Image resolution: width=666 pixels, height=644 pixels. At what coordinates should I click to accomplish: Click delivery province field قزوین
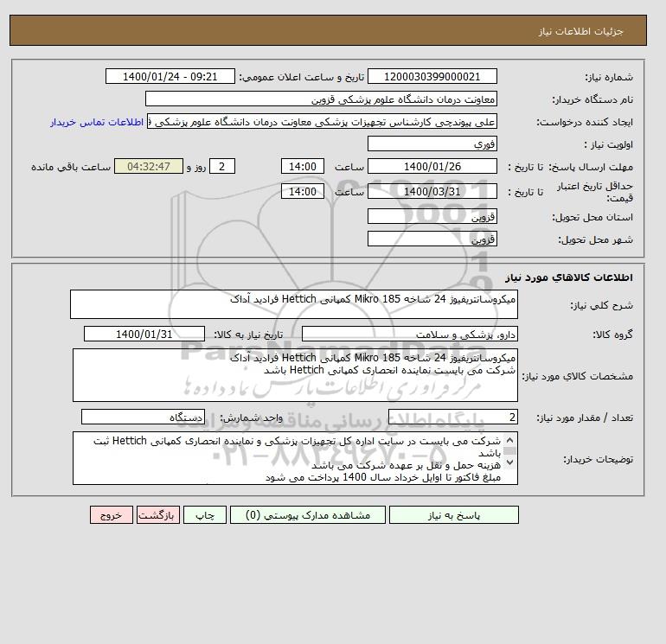[432, 216]
